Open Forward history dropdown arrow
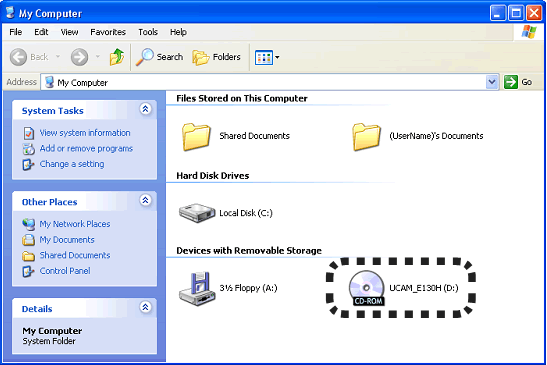 click(98, 57)
